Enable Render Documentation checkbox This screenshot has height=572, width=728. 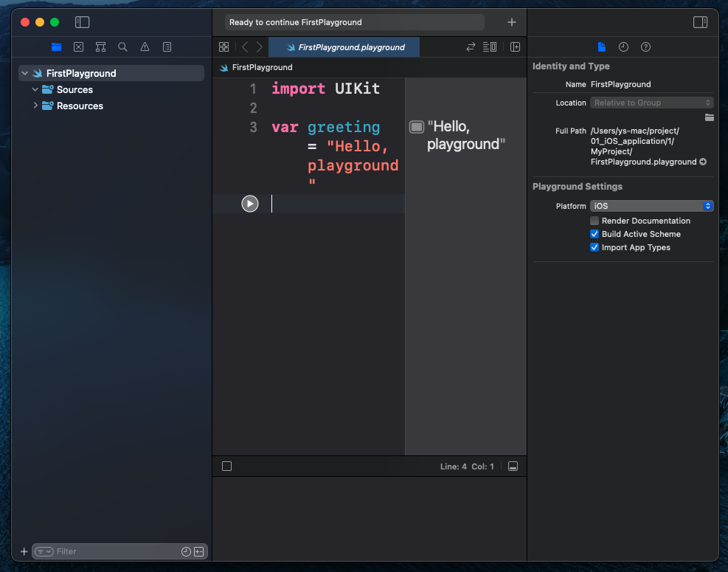pos(594,221)
